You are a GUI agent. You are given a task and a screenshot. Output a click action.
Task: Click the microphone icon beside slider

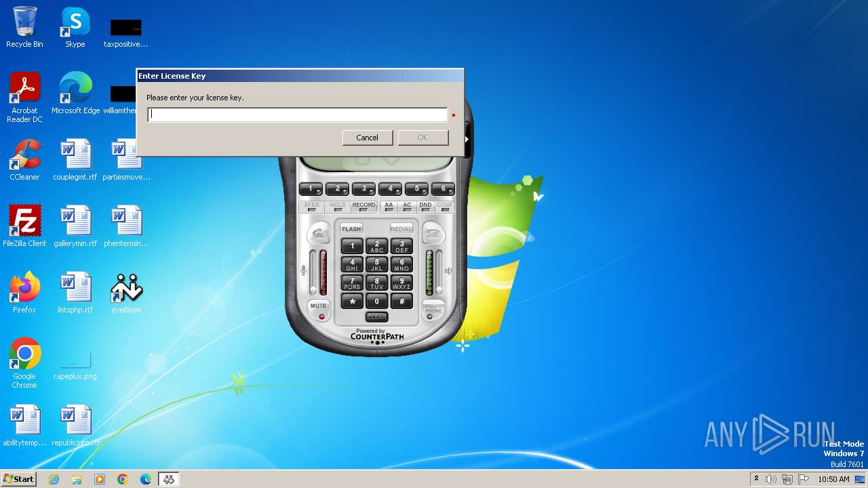[x=304, y=270]
